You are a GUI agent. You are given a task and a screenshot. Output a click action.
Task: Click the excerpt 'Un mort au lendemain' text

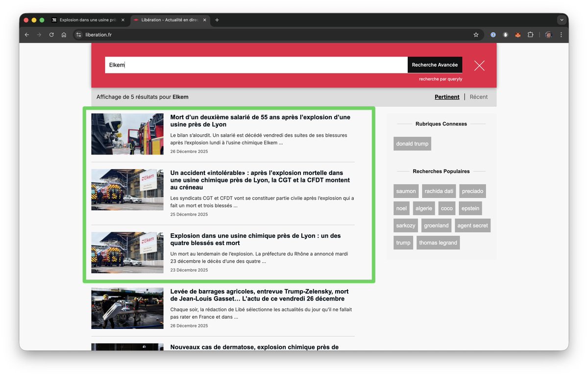point(259,257)
